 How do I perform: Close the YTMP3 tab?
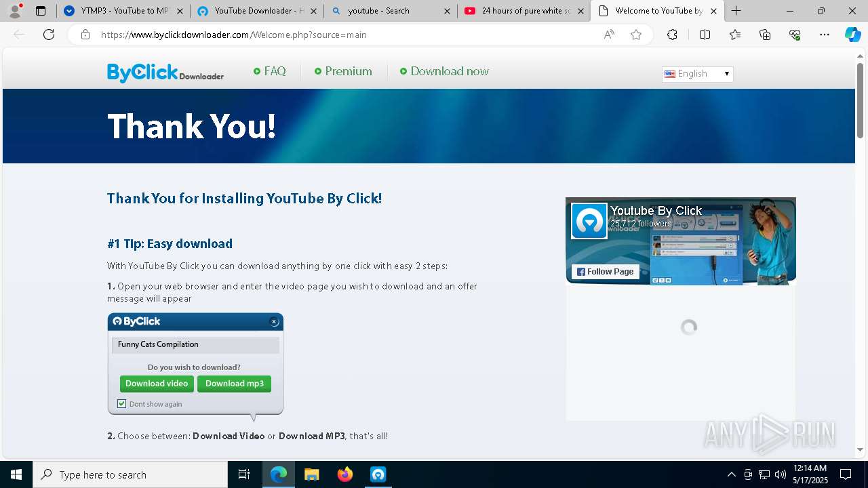click(x=180, y=11)
